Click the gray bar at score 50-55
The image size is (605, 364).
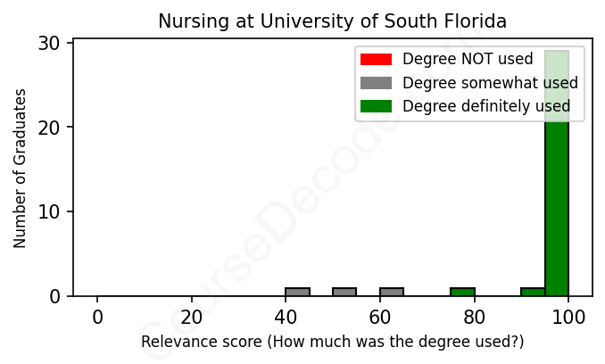[x=344, y=292]
